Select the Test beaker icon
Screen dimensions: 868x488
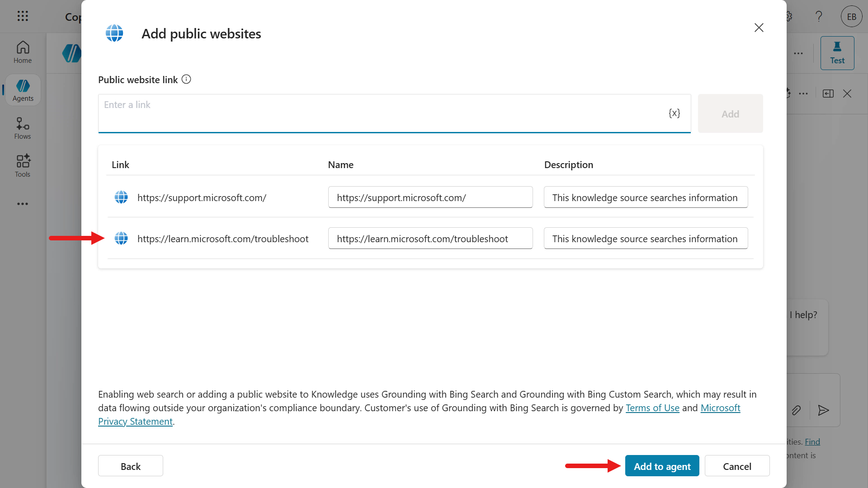[837, 52]
